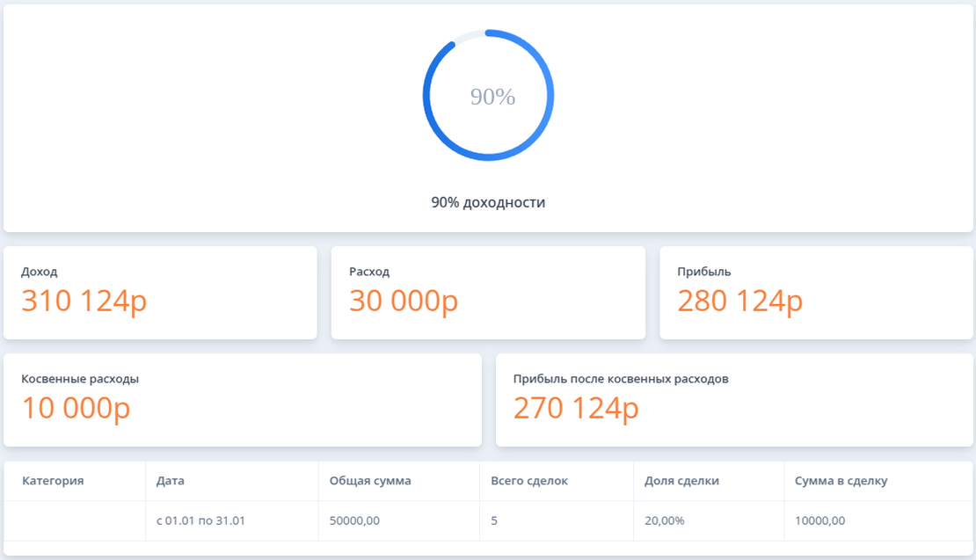Open the Прибыль card showing 280 124р
This screenshot has height=560, width=976.
pos(816,293)
